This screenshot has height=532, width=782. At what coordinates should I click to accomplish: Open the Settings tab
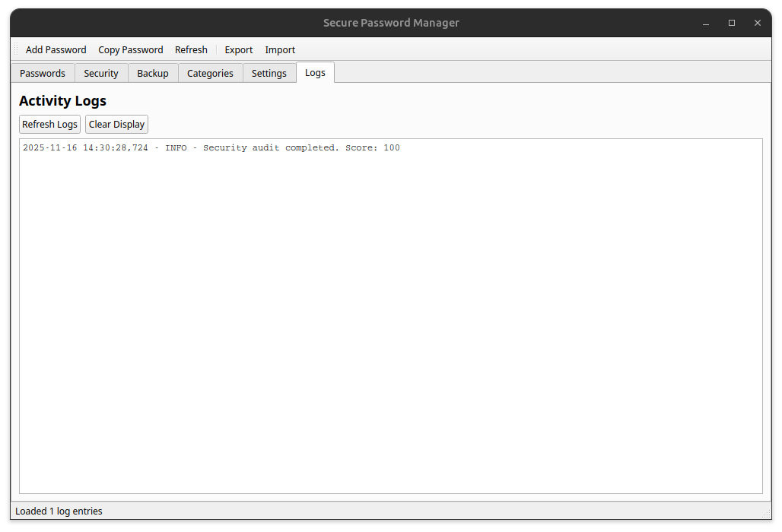point(269,73)
